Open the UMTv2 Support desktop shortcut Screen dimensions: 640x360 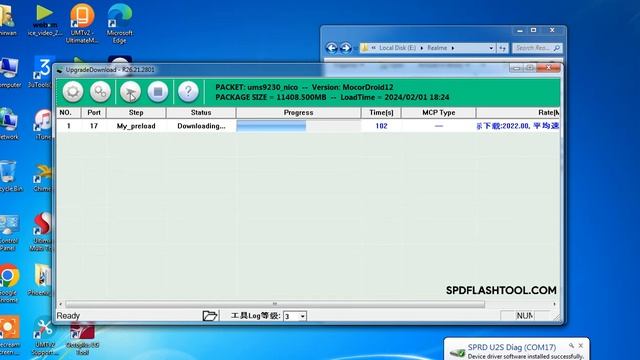44,337
